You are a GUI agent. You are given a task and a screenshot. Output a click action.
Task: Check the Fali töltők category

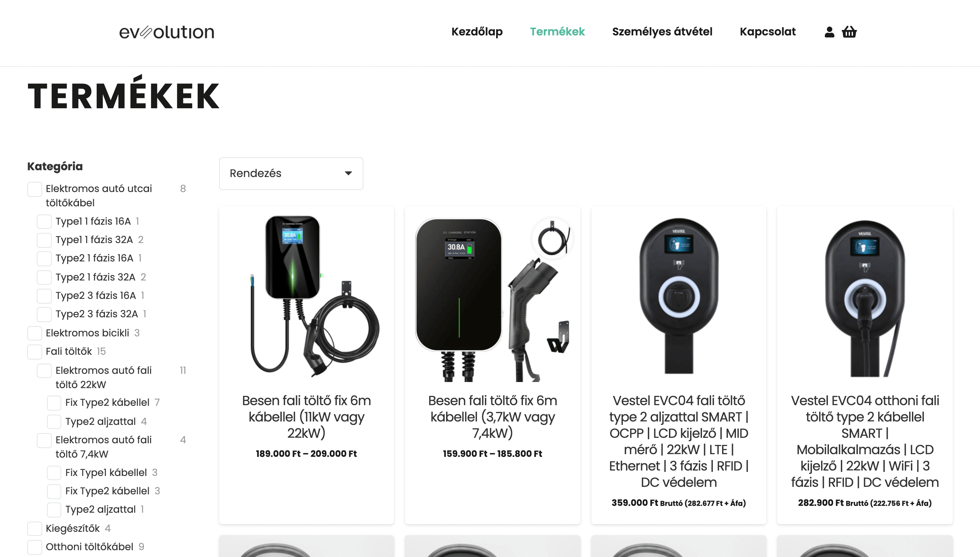[x=34, y=352]
